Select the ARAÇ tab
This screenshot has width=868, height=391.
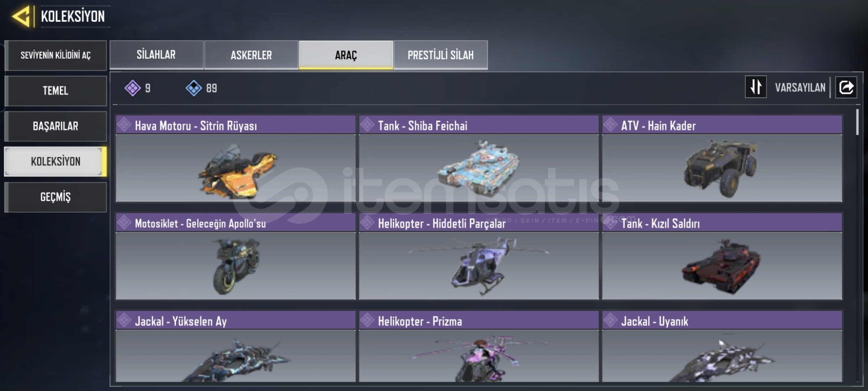click(x=346, y=55)
